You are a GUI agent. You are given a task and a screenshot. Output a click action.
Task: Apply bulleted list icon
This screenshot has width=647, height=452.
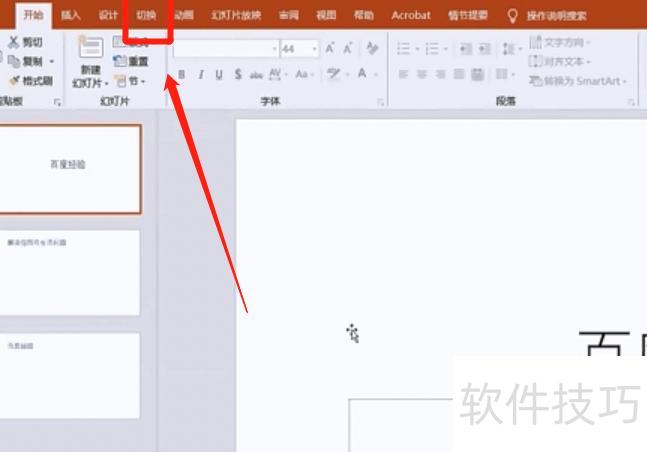[404, 49]
